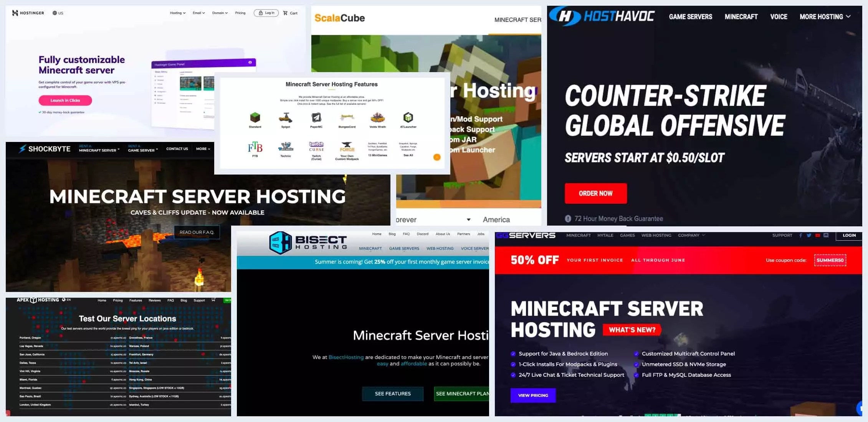This screenshot has width=868, height=422.
Task: Open Hostinger Pricing menu item
Action: pyautogui.click(x=240, y=13)
